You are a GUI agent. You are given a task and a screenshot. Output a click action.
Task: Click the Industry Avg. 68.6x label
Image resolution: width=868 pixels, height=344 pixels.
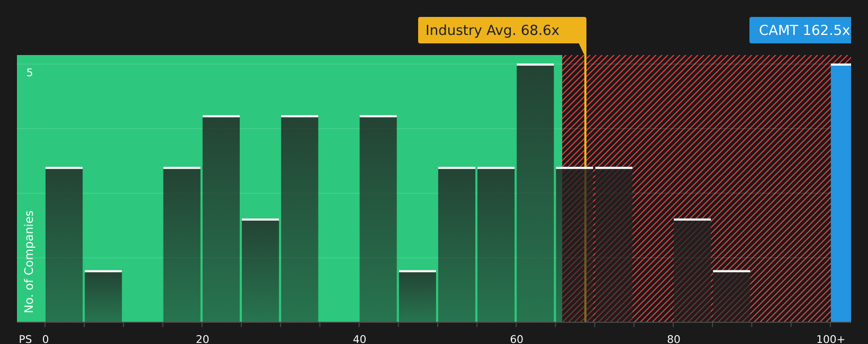tap(502, 30)
